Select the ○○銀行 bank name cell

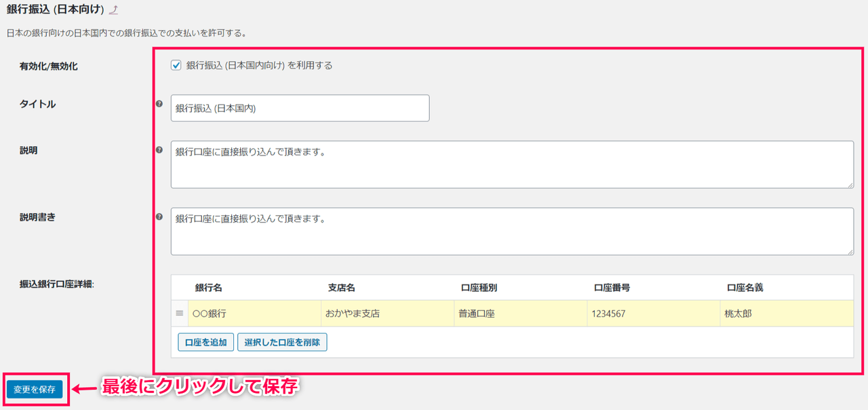pos(255,314)
